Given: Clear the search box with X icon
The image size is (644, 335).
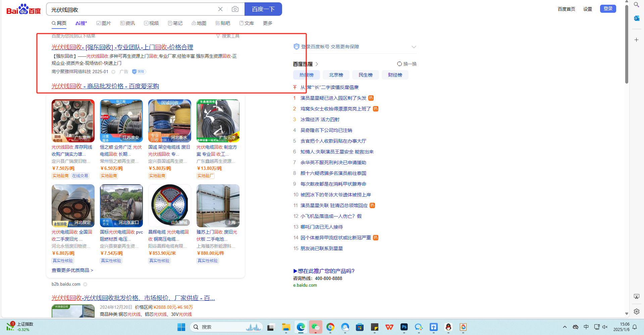Looking at the screenshot, I should tap(220, 9).
